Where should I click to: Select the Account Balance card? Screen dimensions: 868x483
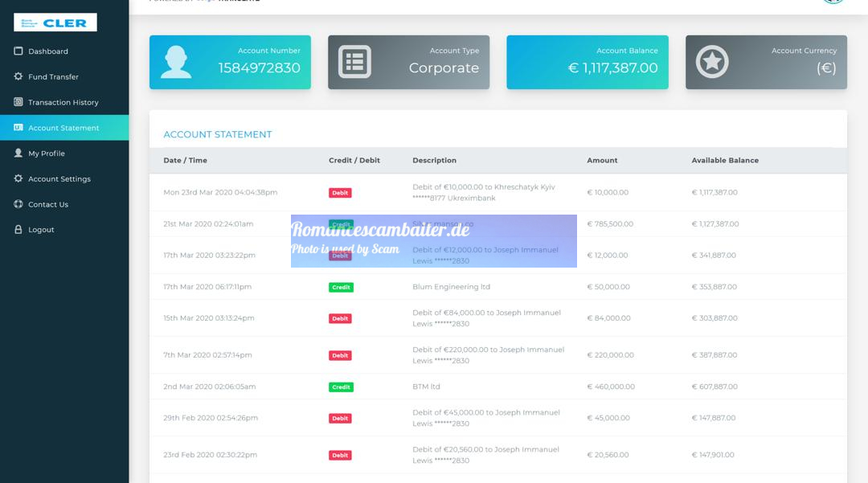point(588,62)
